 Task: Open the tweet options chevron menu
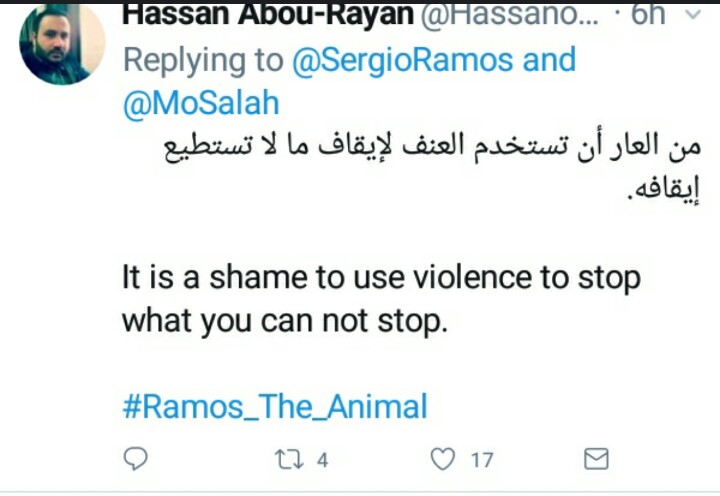click(x=693, y=15)
